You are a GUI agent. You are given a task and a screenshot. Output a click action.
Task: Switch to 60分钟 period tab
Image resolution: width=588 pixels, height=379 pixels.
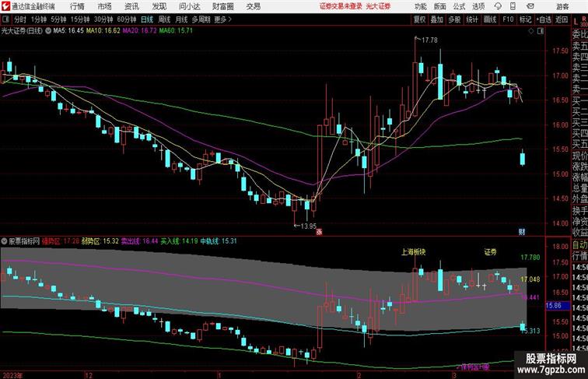(x=126, y=19)
